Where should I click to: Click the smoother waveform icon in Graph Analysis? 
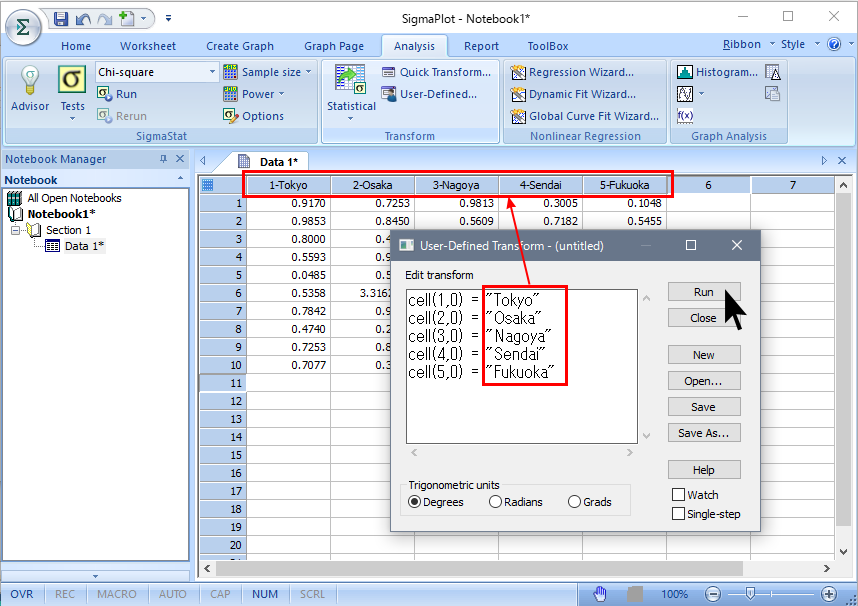(685, 94)
